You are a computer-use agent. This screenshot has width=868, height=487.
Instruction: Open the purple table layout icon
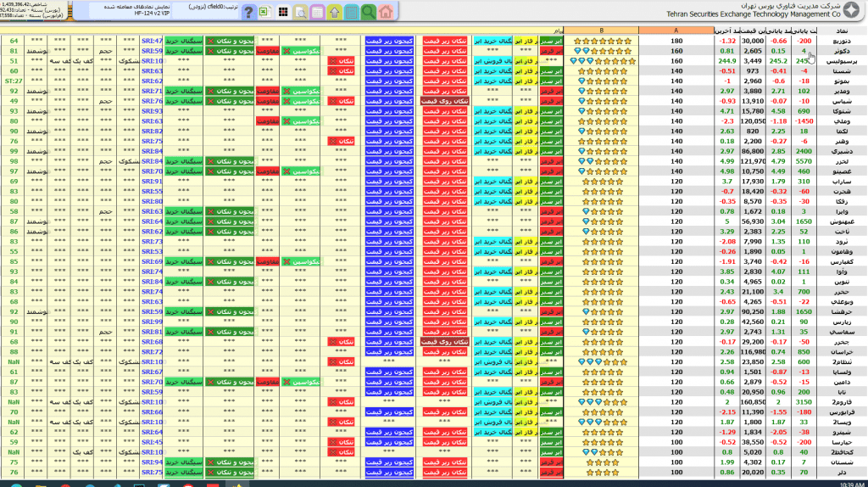click(317, 12)
